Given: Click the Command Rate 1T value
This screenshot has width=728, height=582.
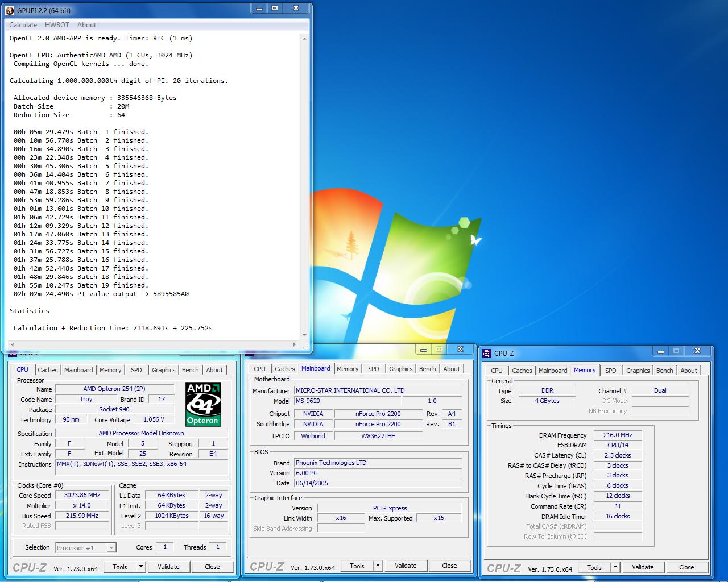Looking at the screenshot, I should tap(618, 506).
